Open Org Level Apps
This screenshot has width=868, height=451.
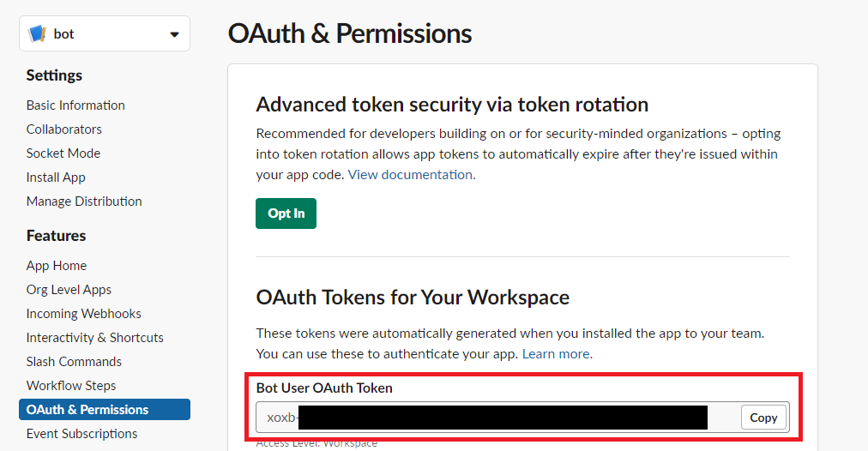click(69, 290)
